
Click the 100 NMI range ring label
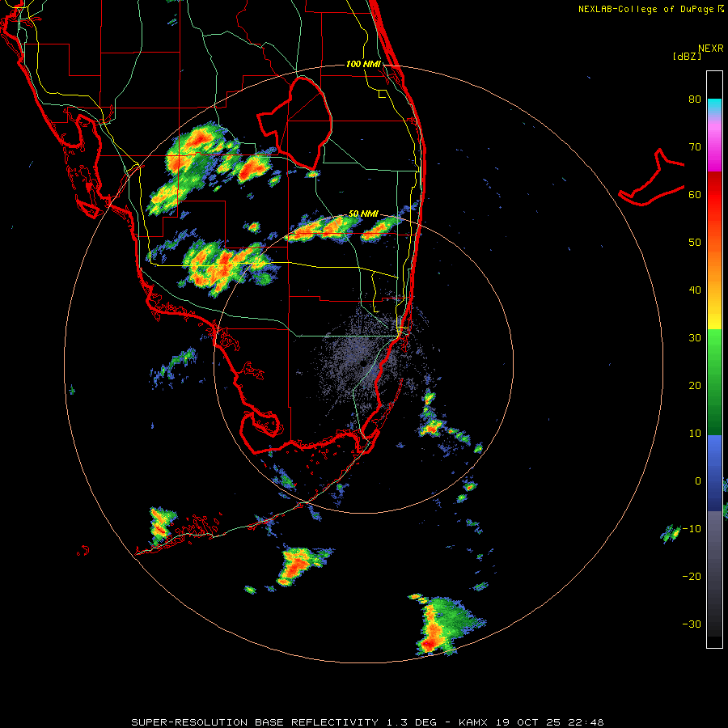[363, 64]
